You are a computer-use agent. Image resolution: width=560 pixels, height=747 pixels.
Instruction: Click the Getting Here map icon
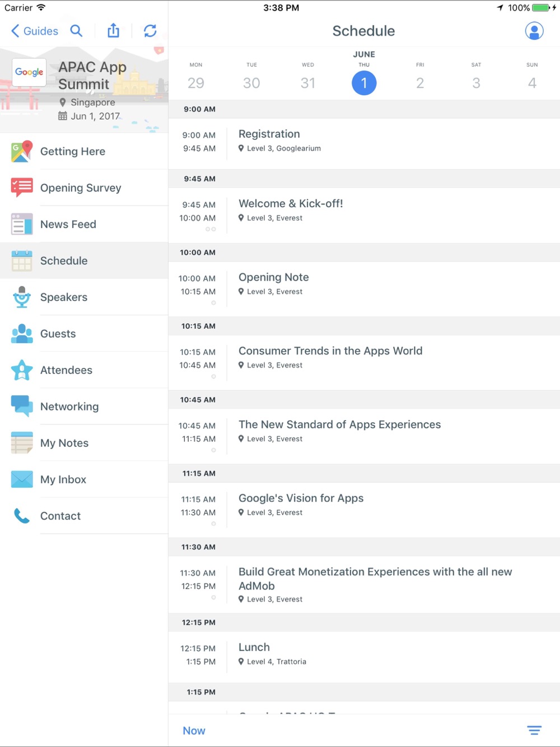pyautogui.click(x=22, y=151)
